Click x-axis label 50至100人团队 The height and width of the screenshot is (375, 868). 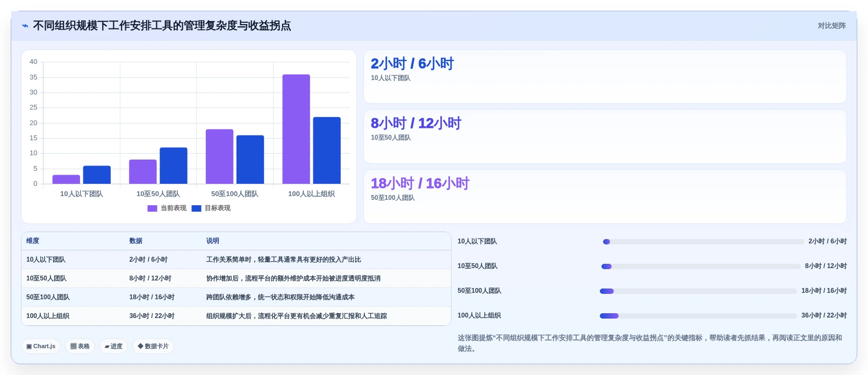(235, 194)
